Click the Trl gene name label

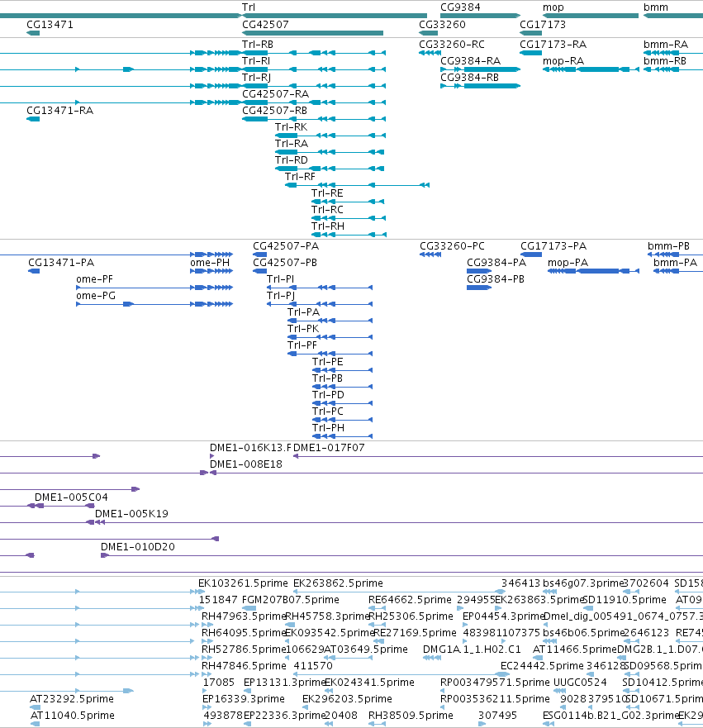coord(249,7)
